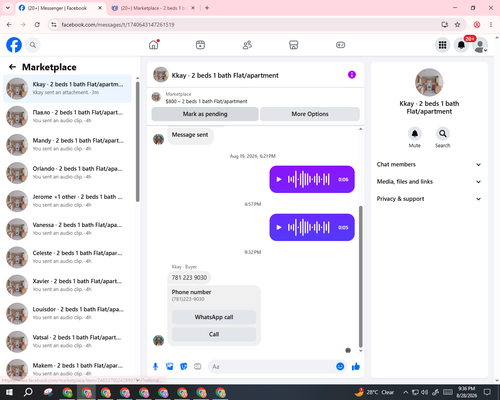Open the browser tab search dropdown

[x=8, y=8]
